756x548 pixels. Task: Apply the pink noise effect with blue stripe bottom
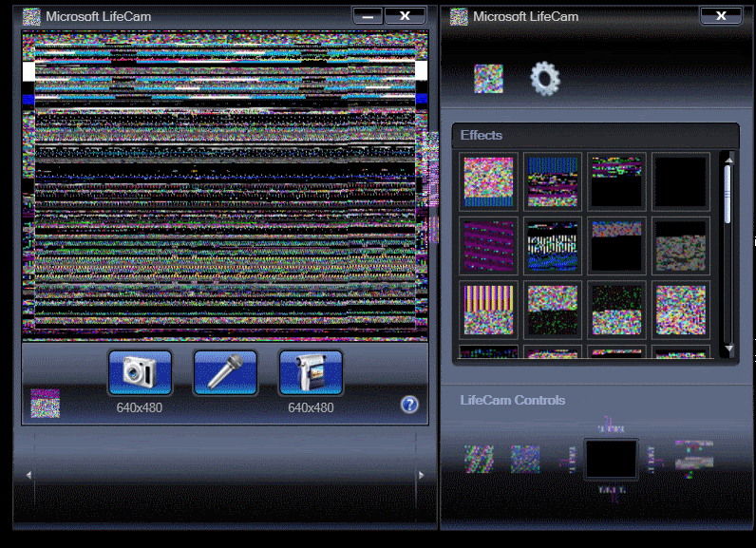pos(488,181)
